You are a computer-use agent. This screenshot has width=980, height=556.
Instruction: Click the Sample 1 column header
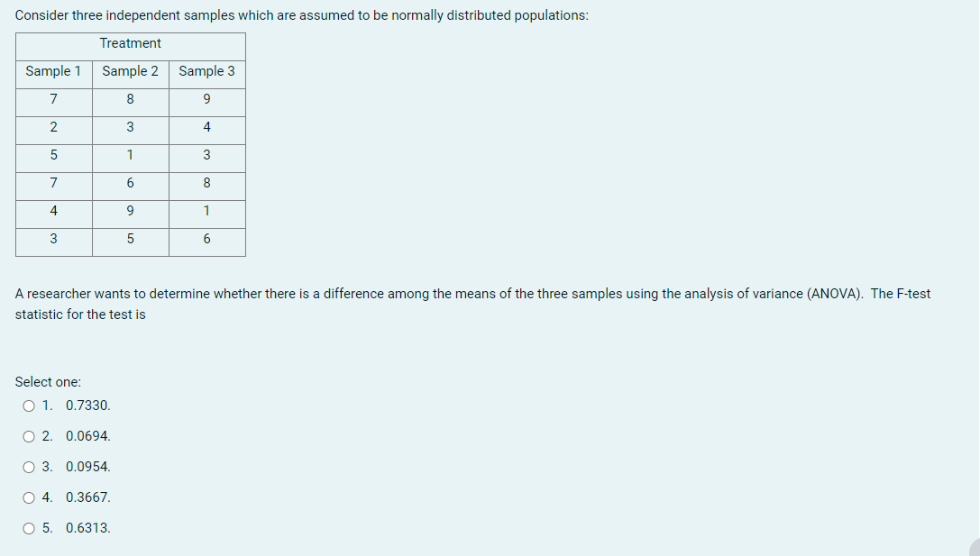coord(52,71)
